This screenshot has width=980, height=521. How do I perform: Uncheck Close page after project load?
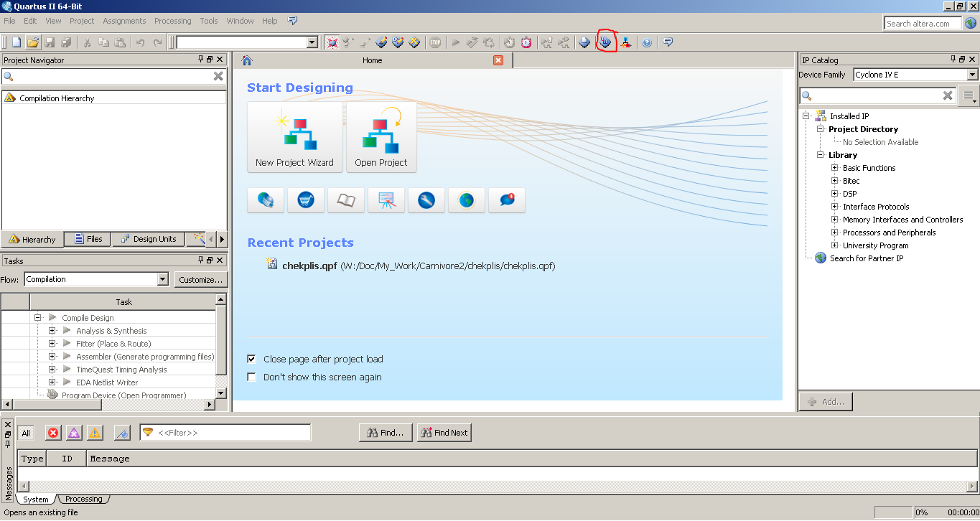[251, 359]
